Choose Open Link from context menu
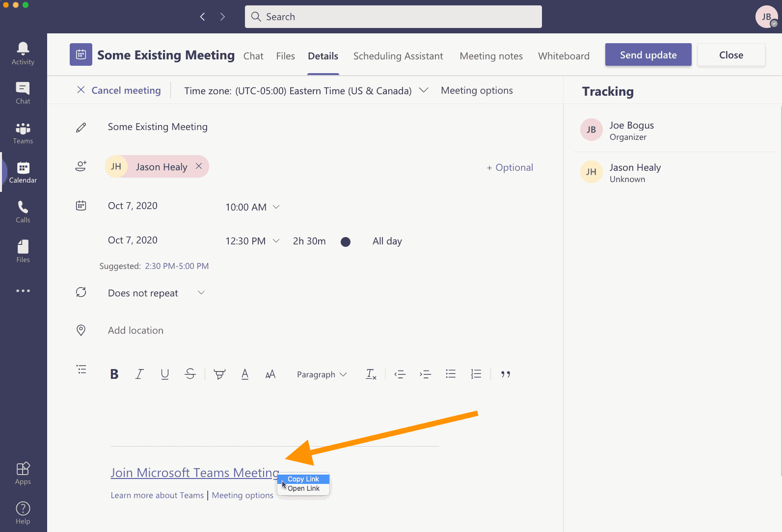 [303, 488]
